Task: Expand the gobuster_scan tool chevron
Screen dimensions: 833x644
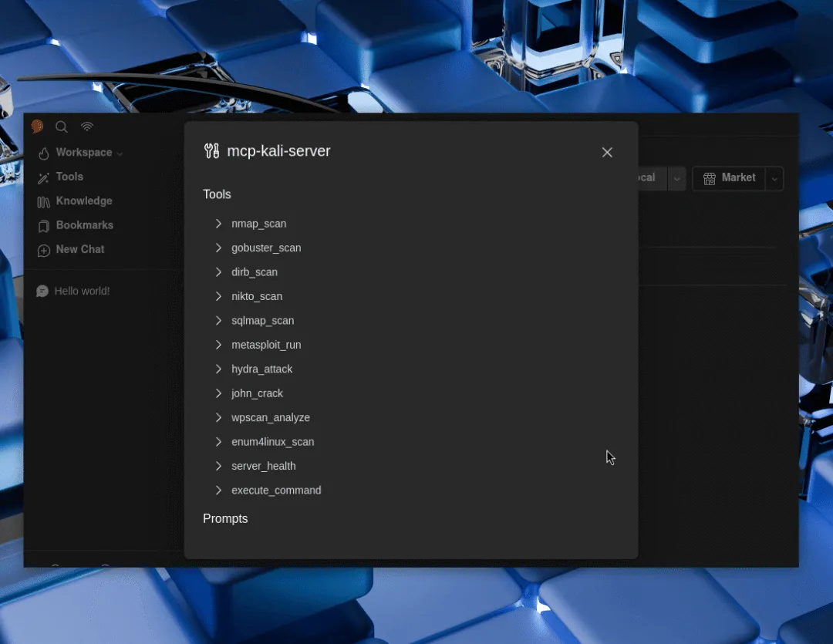Action: point(218,248)
